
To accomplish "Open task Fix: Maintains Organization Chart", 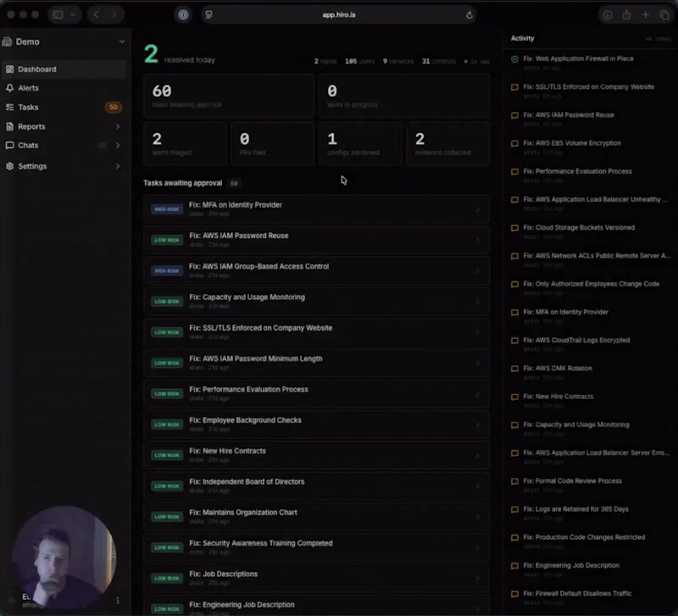I will (316, 517).
